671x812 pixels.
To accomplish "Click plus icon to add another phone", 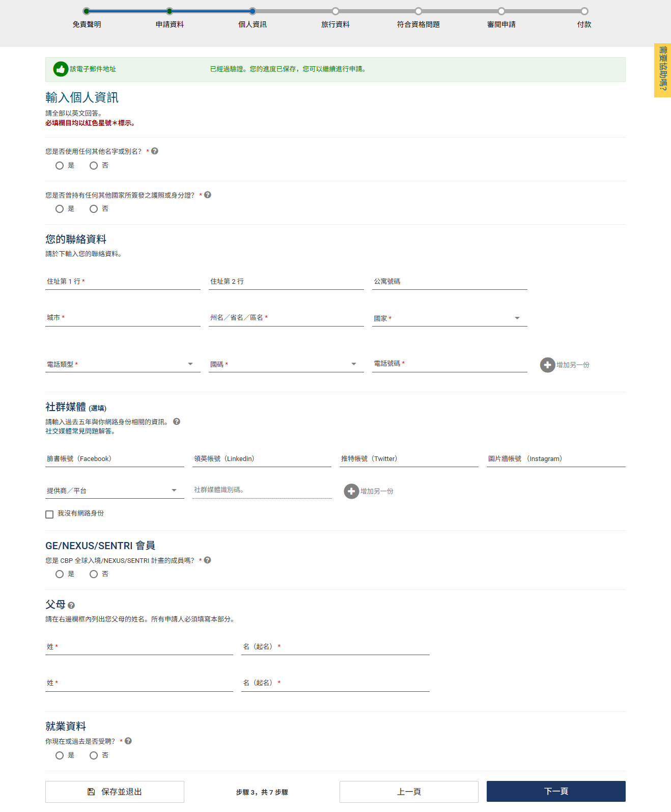I will click(x=547, y=365).
